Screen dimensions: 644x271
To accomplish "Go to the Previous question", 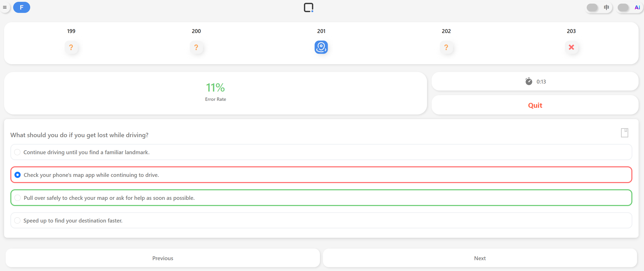I will pyautogui.click(x=163, y=258).
